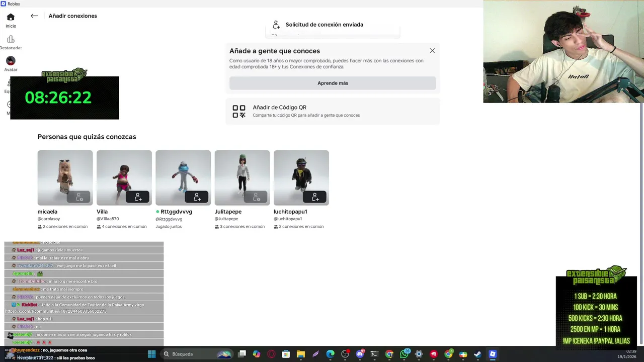Open Destacadas chart icon in sidebar
The width and height of the screenshot is (644, 362).
[x=11, y=43]
